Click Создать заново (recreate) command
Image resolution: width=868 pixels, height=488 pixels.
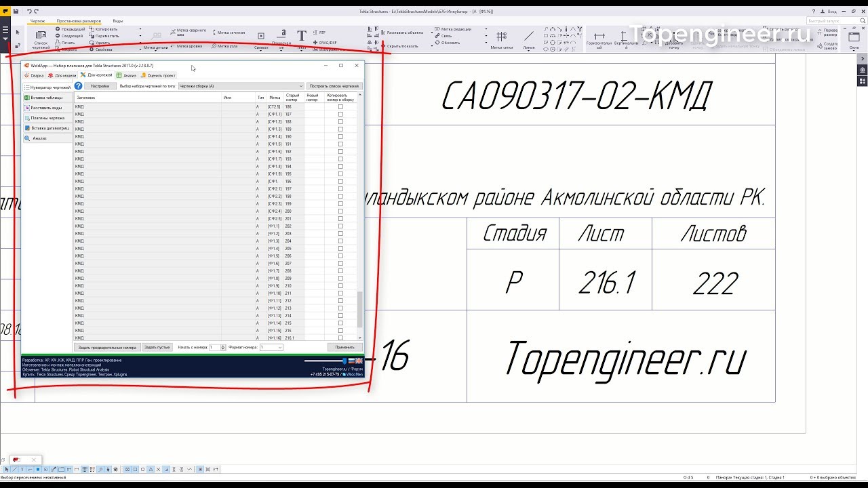[828, 45]
